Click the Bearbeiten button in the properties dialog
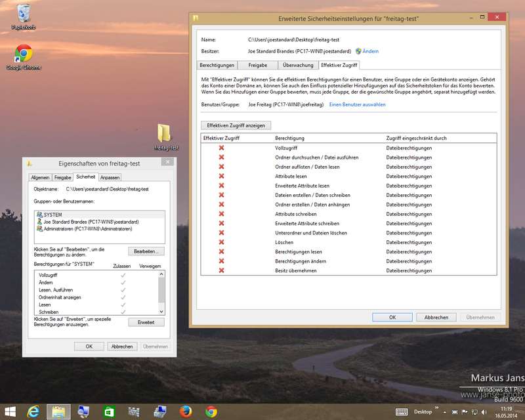This screenshot has width=525, height=420. pos(146,251)
